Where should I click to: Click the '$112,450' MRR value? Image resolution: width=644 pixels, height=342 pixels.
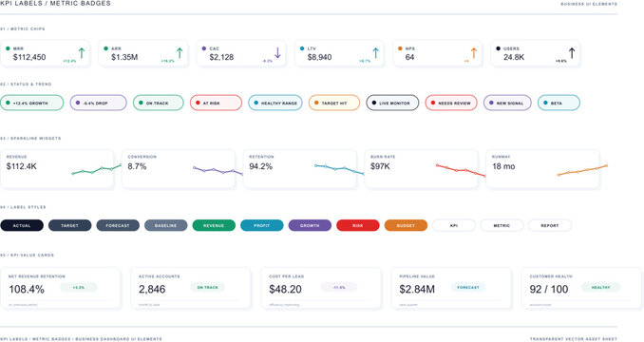(29, 57)
